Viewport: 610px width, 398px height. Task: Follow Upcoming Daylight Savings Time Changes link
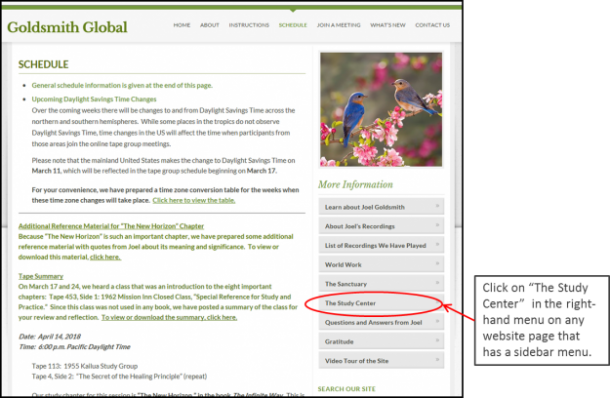[94, 99]
